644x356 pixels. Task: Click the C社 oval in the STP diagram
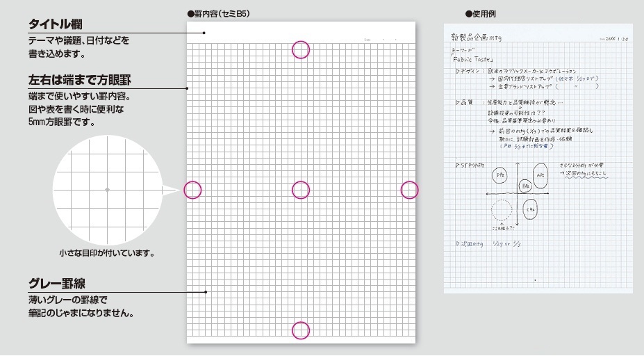point(530,210)
